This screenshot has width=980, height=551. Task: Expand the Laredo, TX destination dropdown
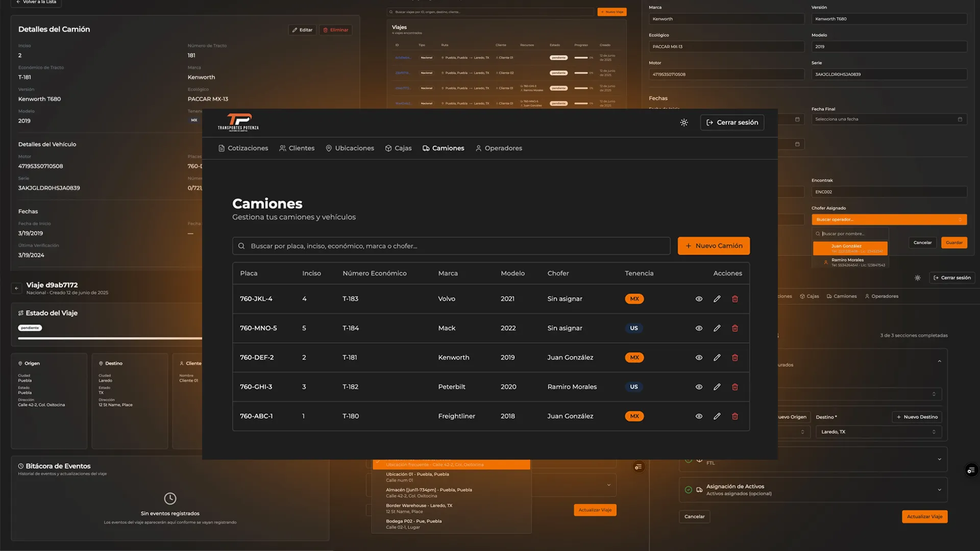pos(878,432)
